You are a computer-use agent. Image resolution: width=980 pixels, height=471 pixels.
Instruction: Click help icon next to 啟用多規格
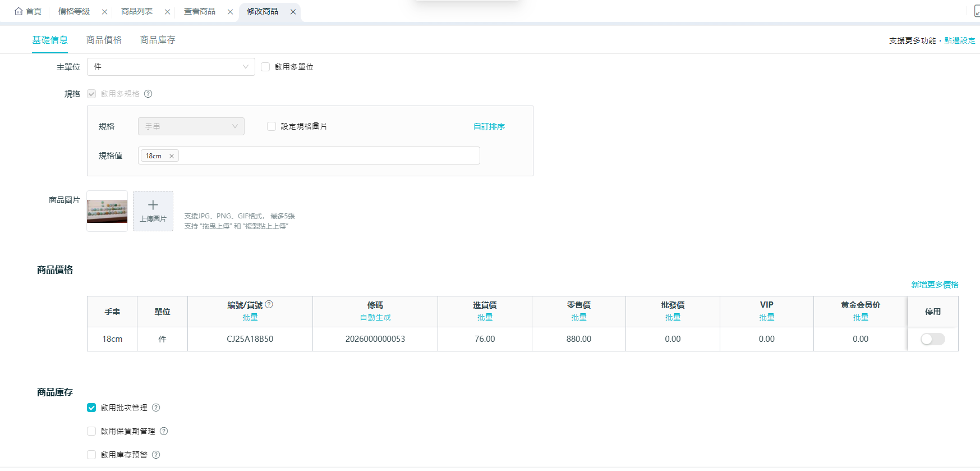click(x=148, y=94)
